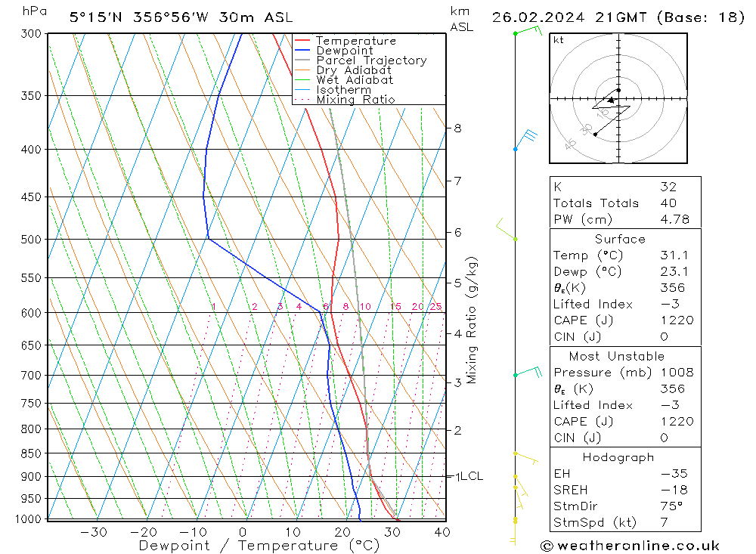This screenshot has width=756, height=554.
Task: Click the EH value -35
Action: (x=674, y=473)
